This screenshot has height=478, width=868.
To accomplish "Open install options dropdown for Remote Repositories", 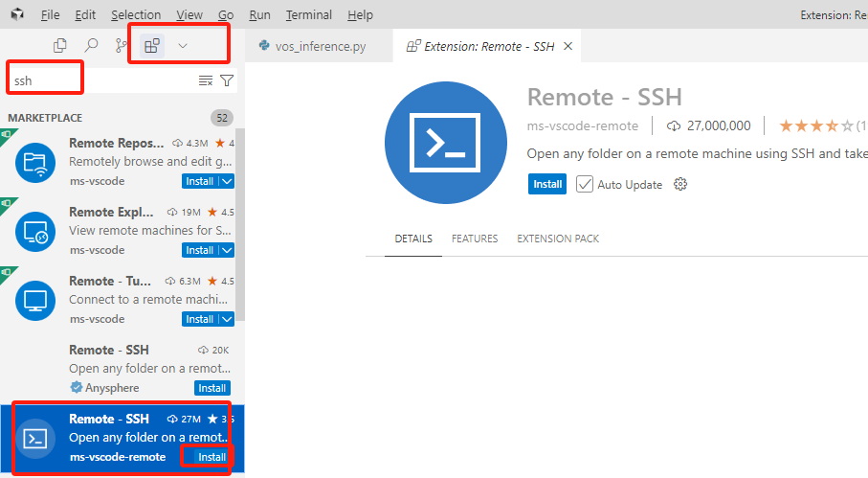I will click(x=227, y=181).
